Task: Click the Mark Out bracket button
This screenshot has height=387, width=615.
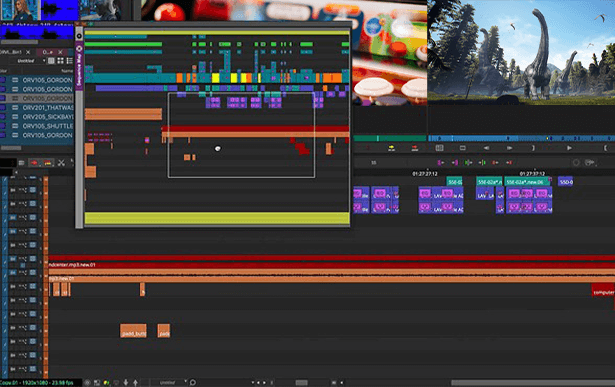Action: point(533,148)
